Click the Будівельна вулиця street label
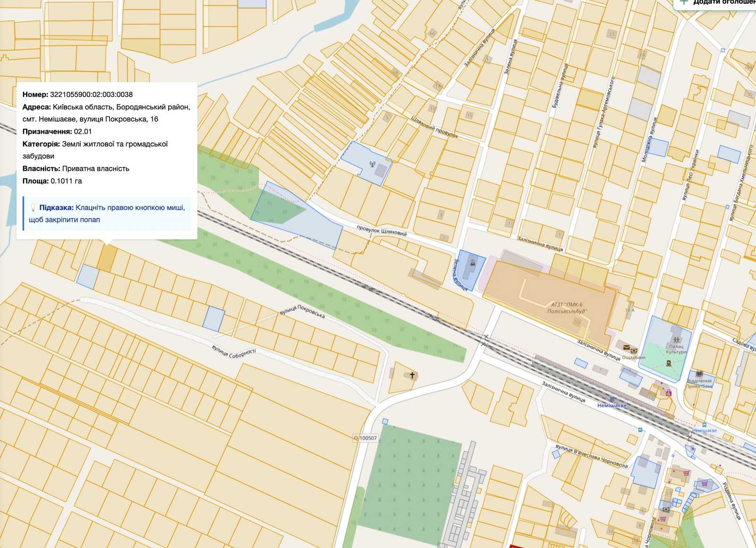The image size is (756, 548). 559,86
